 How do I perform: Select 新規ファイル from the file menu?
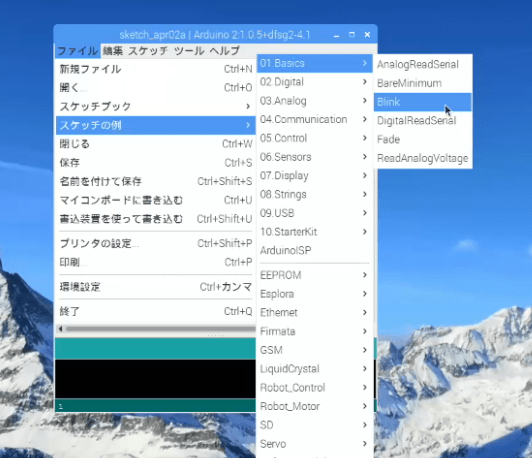156,69
